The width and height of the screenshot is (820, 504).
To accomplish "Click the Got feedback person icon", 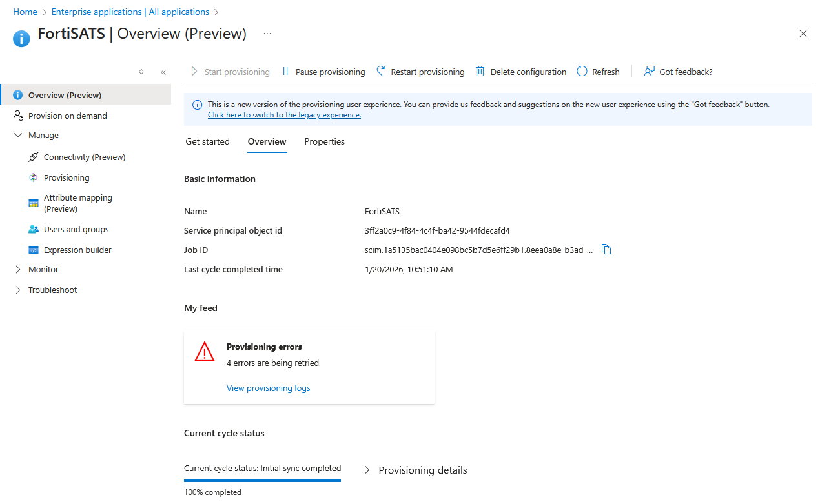I will [650, 72].
